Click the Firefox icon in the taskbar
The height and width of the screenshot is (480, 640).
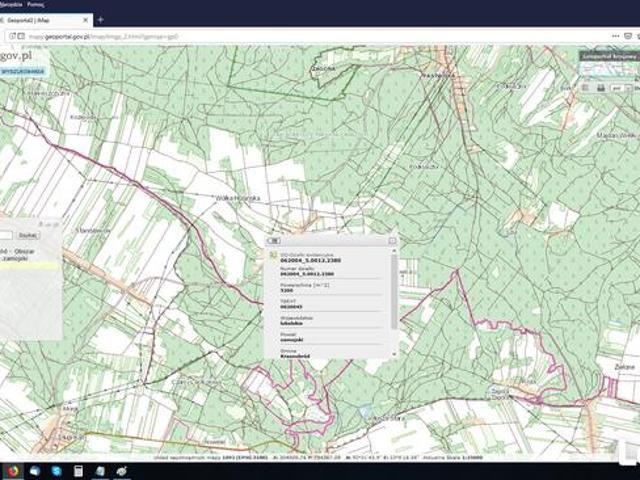(13, 470)
